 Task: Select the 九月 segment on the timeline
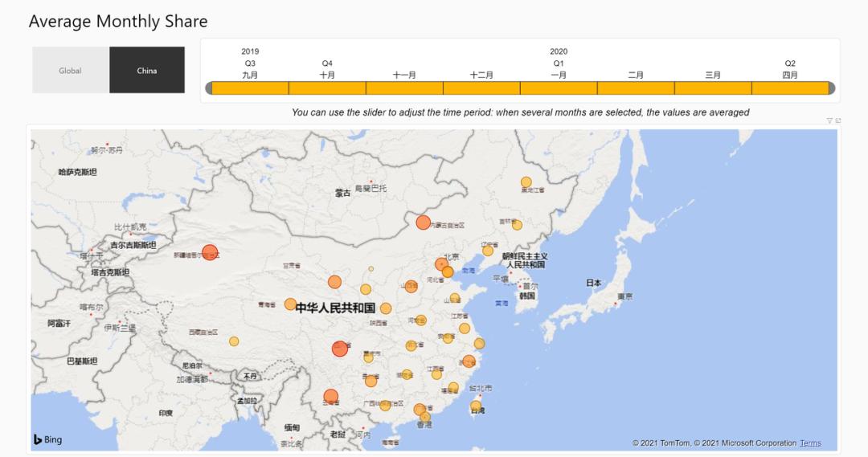250,88
